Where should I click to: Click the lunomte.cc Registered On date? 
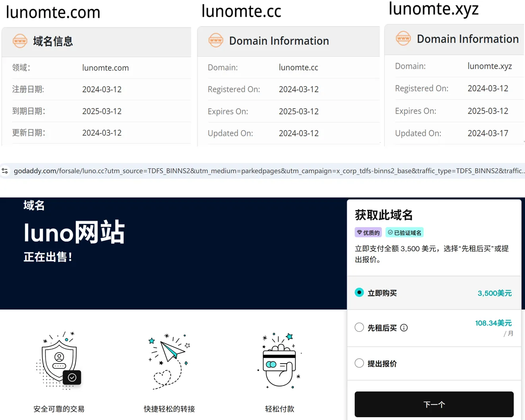299,89
